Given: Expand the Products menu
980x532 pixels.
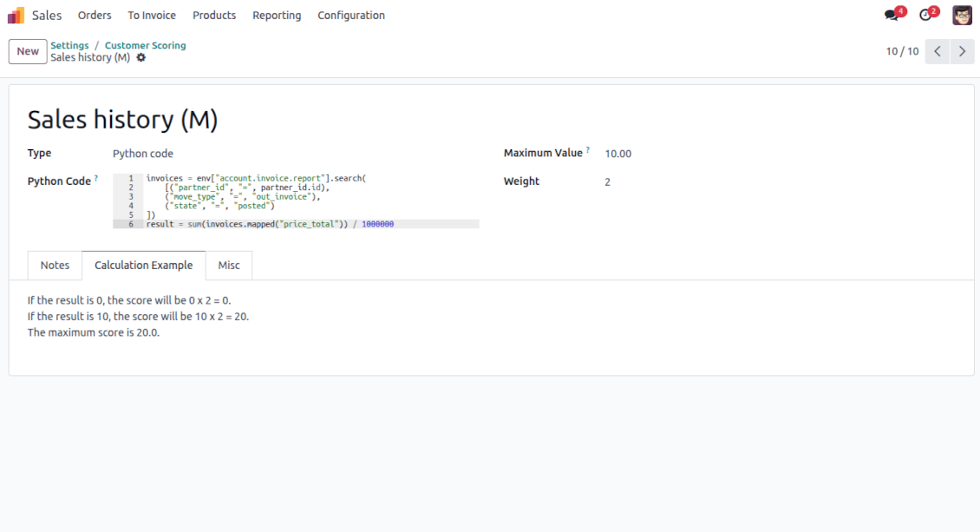Looking at the screenshot, I should pyautogui.click(x=214, y=16).
